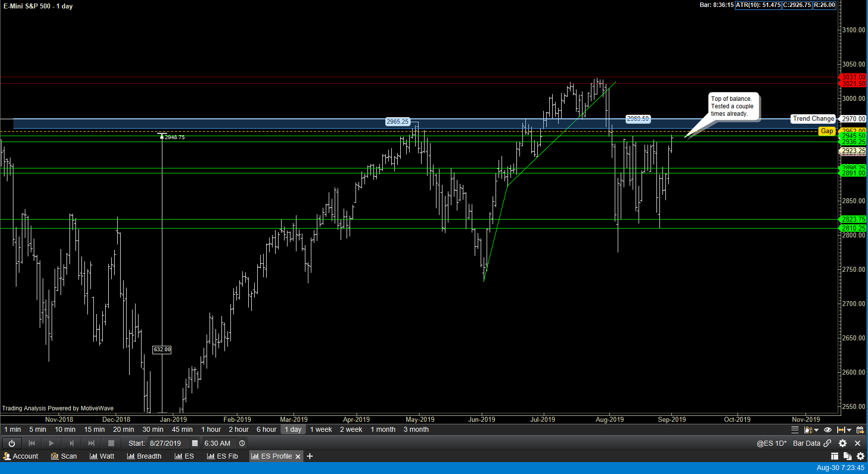Open the calendar date picker icon

point(195,443)
